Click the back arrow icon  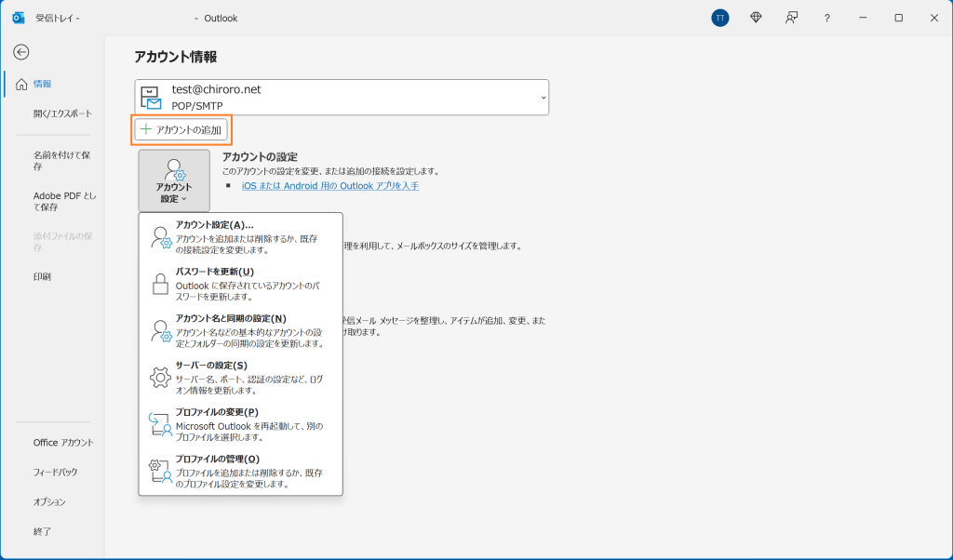tap(21, 52)
